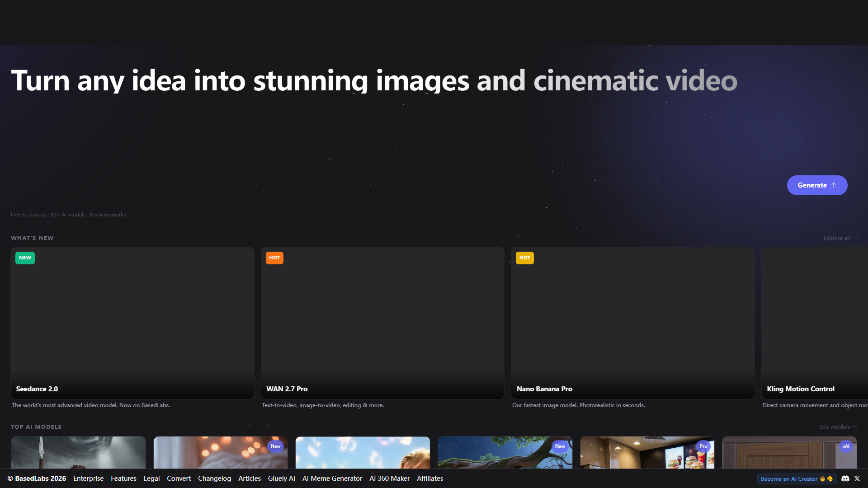Open the 50+ models link
Viewport: 868px width, 488px height.
pyautogui.click(x=838, y=427)
